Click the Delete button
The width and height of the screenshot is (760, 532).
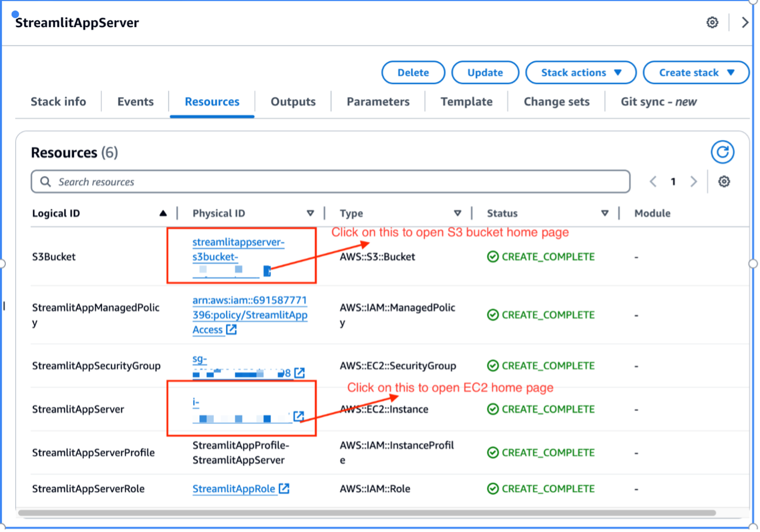tap(413, 73)
